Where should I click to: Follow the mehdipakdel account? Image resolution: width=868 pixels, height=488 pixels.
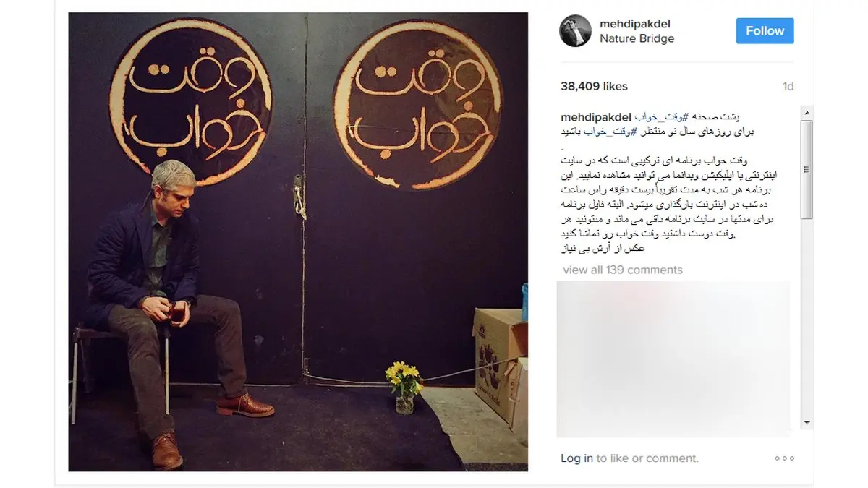point(765,31)
